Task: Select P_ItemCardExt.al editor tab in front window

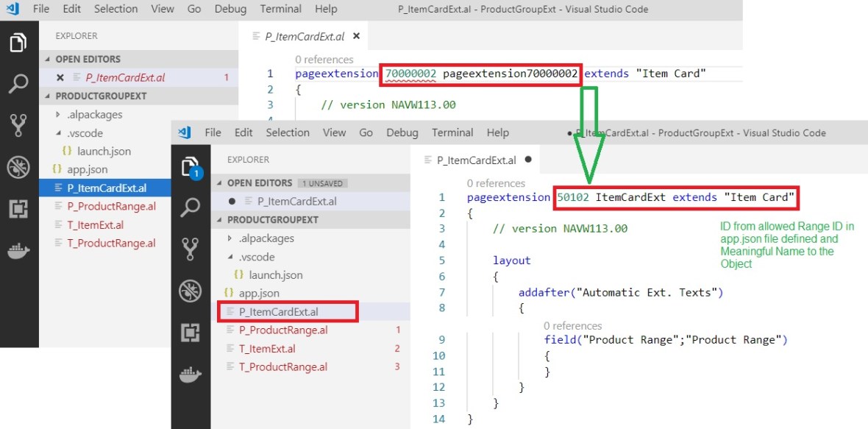Action: (x=476, y=160)
